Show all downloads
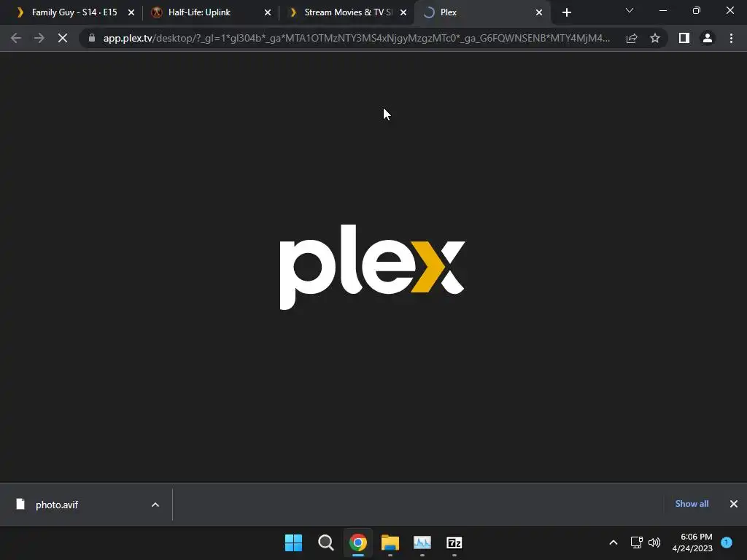Screen dimensions: 747x560 [692, 504]
